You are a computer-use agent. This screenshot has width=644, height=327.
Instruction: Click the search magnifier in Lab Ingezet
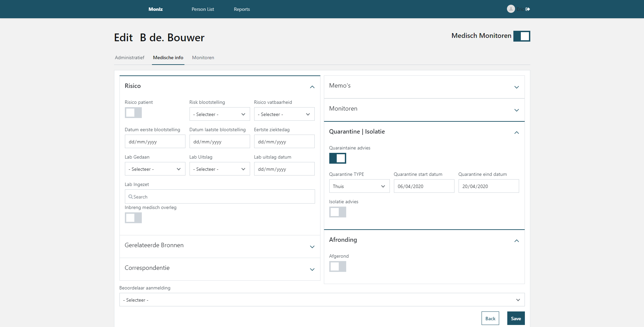131,197
